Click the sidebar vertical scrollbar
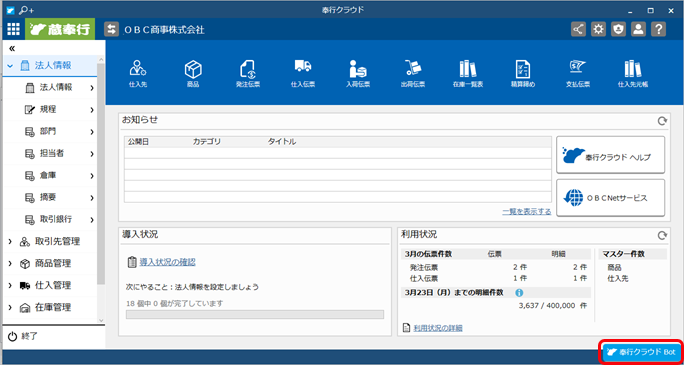Viewport: 684px width, 365px height. coord(101,174)
